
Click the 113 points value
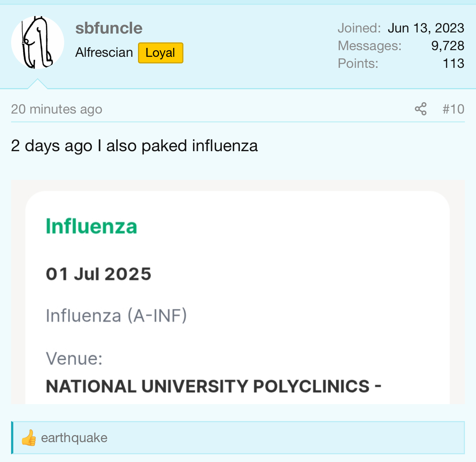453,63
